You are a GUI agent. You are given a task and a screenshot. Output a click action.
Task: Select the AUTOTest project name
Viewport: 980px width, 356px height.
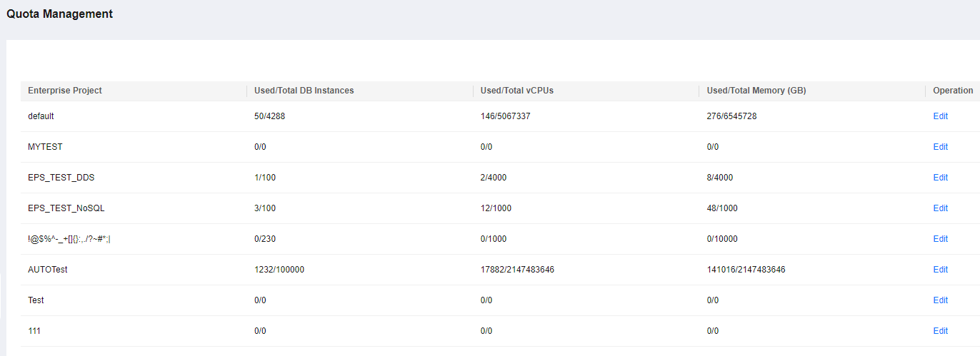point(48,270)
